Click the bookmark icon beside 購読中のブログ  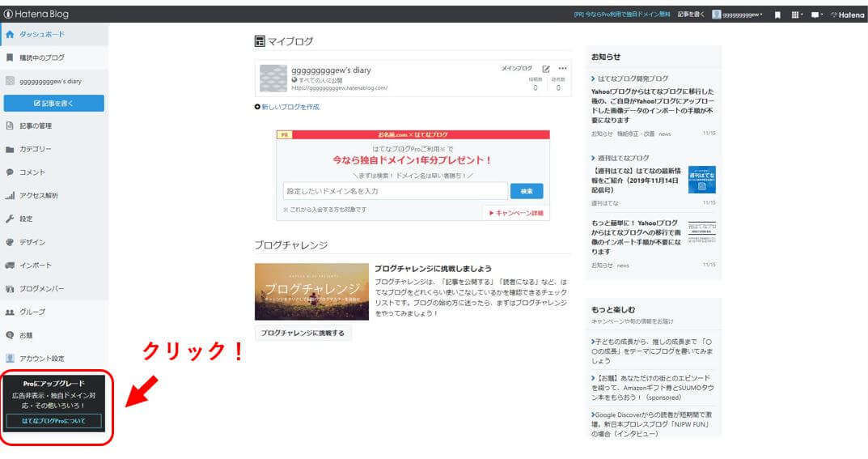(10, 57)
